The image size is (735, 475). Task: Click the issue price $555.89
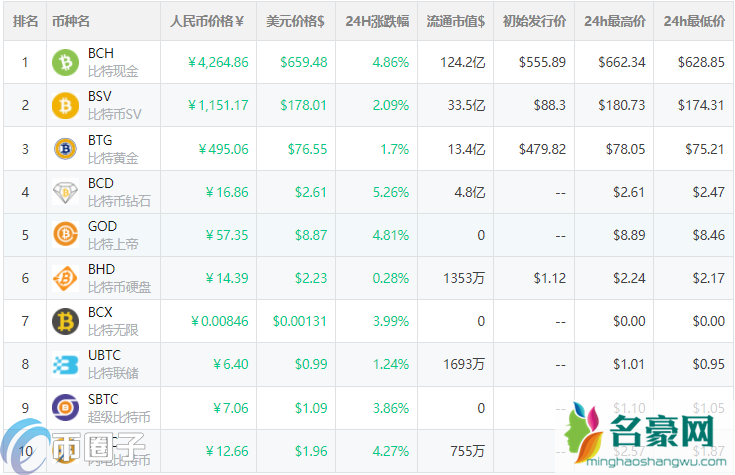pyautogui.click(x=542, y=62)
